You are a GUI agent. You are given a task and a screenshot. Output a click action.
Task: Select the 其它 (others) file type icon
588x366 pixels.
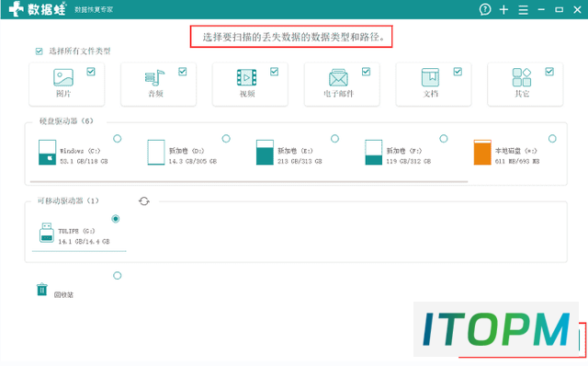click(522, 77)
